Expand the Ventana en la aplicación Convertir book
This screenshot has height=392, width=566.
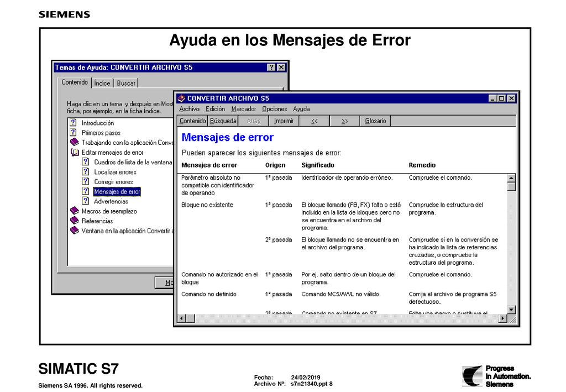75,231
